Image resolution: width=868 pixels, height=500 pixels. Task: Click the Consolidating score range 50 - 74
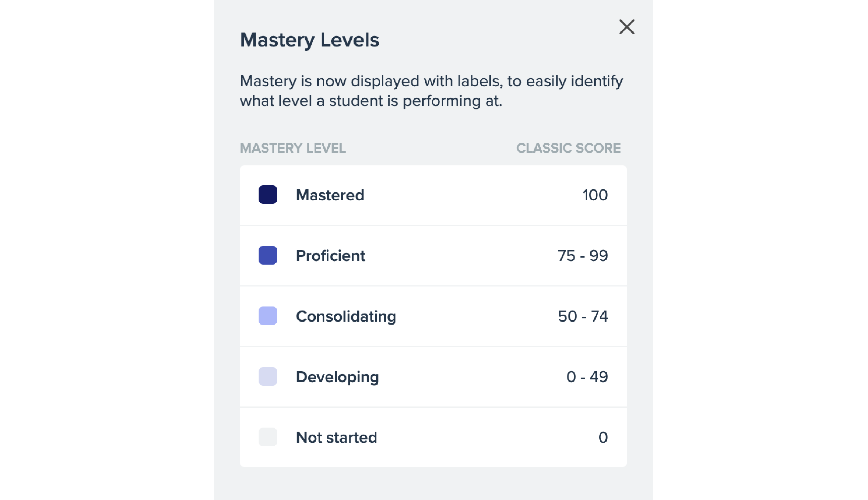[583, 316]
